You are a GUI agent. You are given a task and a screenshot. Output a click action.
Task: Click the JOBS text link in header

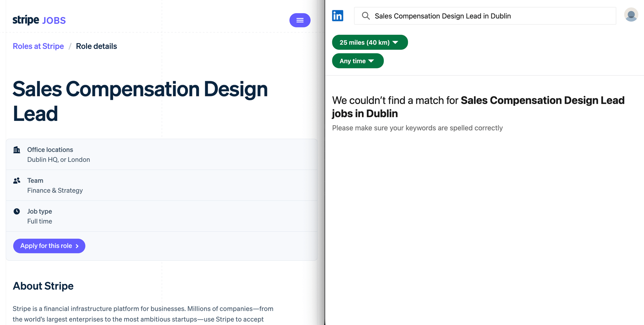(54, 21)
